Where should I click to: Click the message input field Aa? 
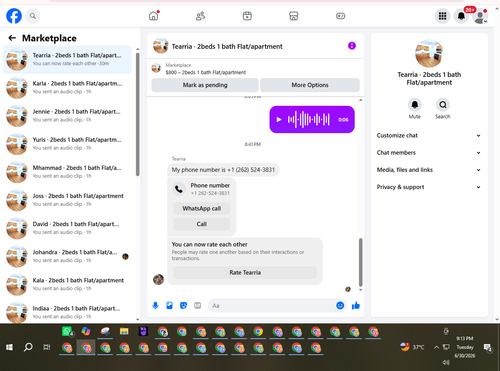[272, 306]
